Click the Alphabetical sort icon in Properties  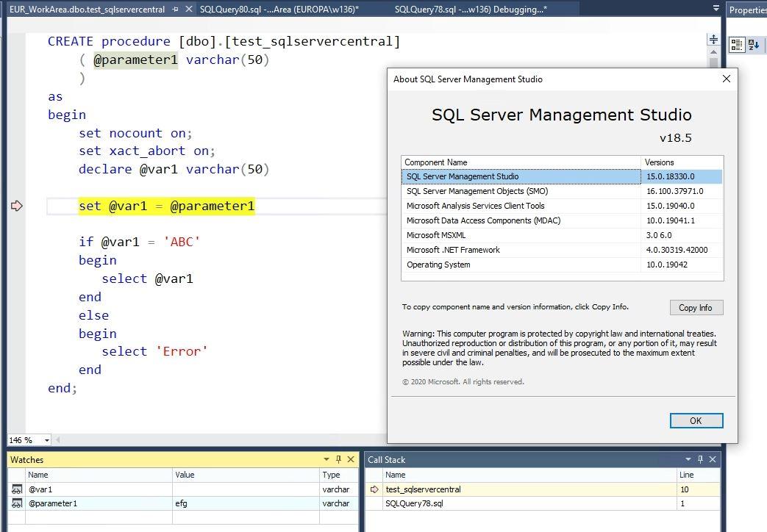(754, 45)
